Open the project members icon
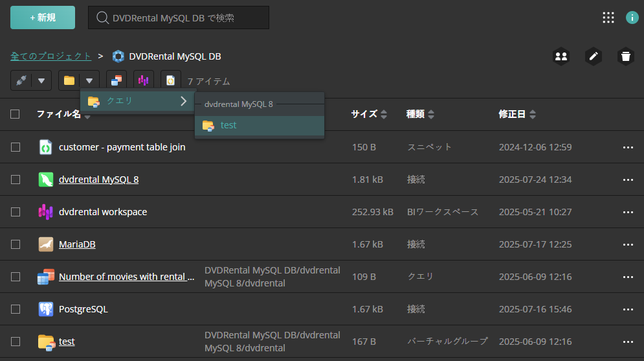Image resolution: width=644 pixels, height=361 pixels. tap(561, 56)
